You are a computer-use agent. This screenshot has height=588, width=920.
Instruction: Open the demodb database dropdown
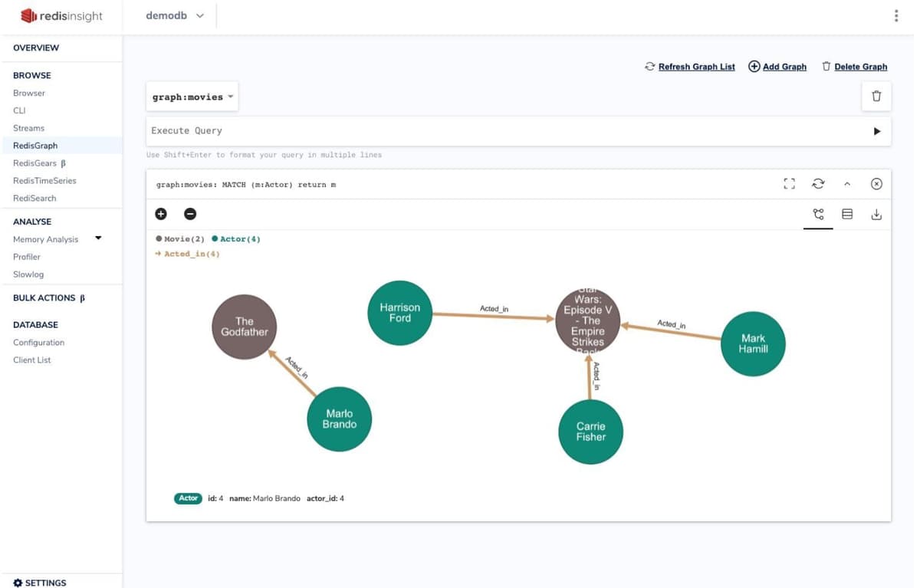(x=176, y=16)
